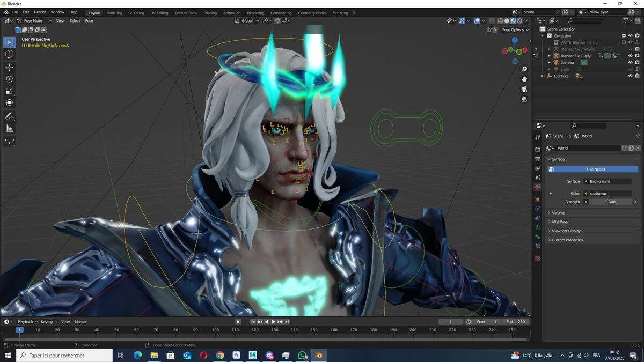Image resolution: width=644 pixels, height=362 pixels.
Task: Click the viewport pan hand icon
Action: (x=524, y=79)
